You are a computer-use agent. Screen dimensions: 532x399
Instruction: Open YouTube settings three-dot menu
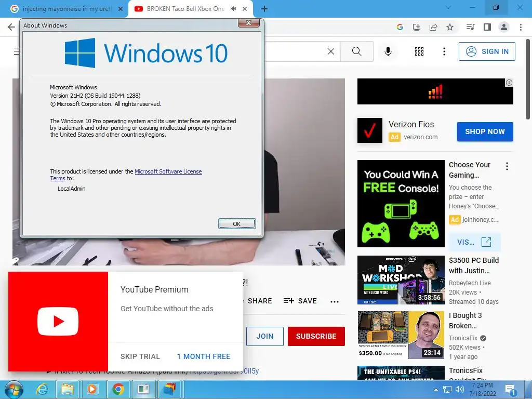(444, 51)
